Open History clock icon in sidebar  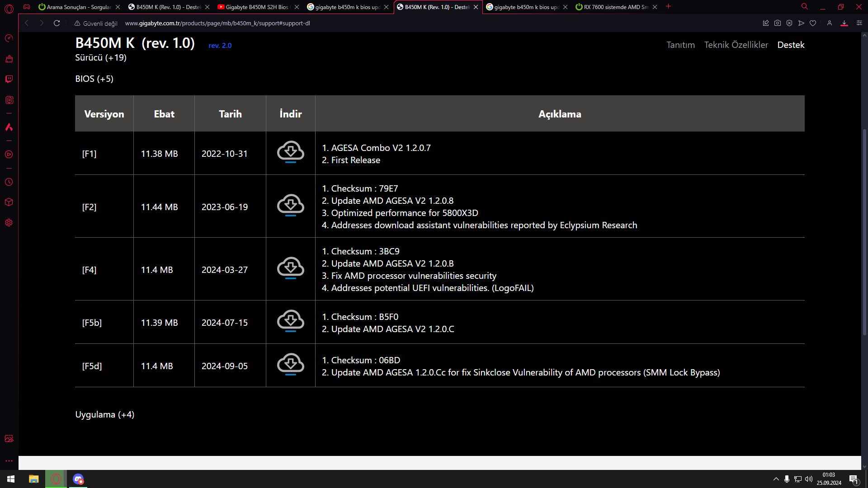(x=9, y=182)
